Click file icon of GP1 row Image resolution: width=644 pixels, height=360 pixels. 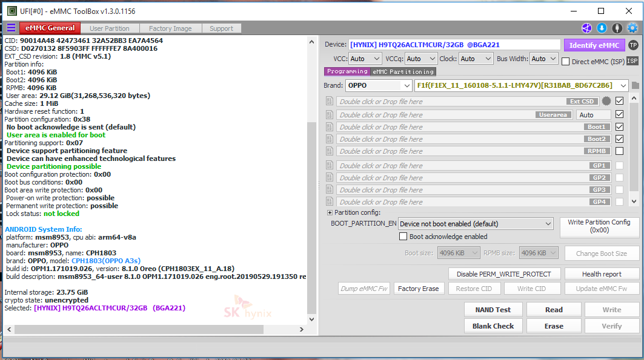329,165
